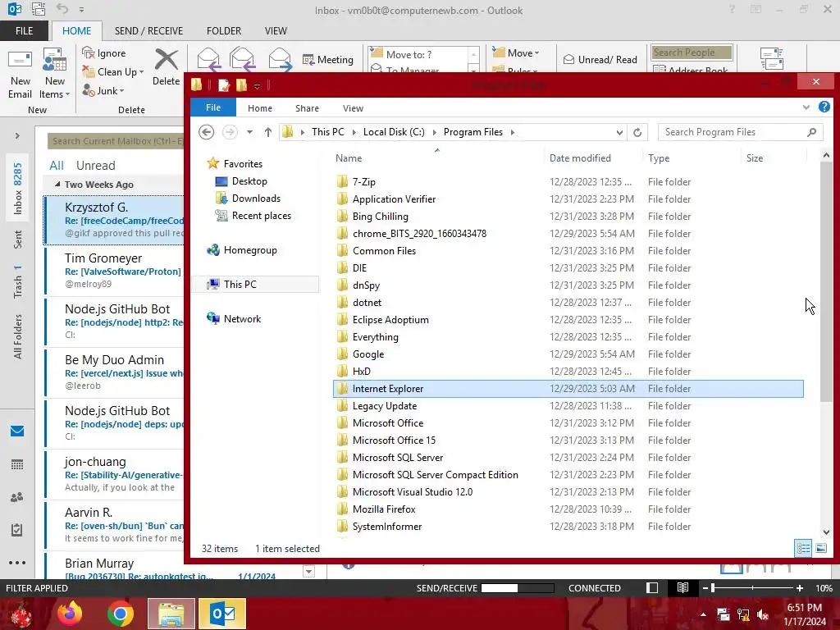840x630 pixels.
Task: Open Explorer Home ribbon tab
Action: pyautogui.click(x=260, y=108)
